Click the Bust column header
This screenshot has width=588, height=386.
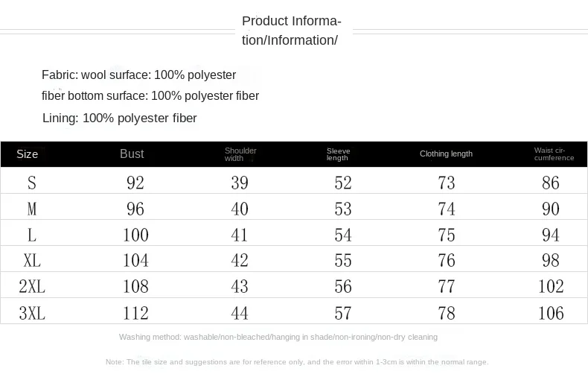click(x=132, y=154)
